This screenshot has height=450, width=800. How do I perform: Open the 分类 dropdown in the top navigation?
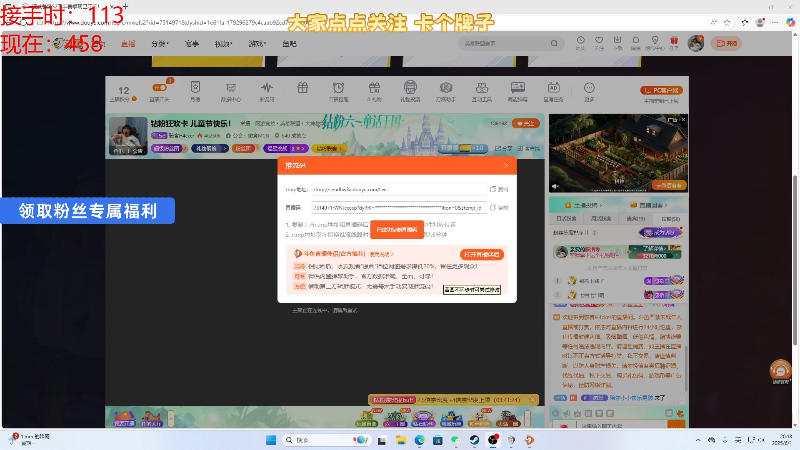pos(160,44)
